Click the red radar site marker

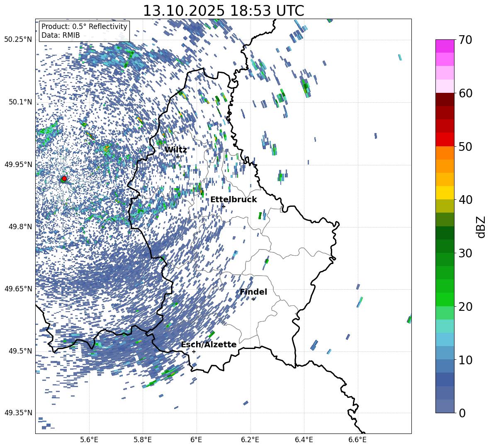pos(64,178)
